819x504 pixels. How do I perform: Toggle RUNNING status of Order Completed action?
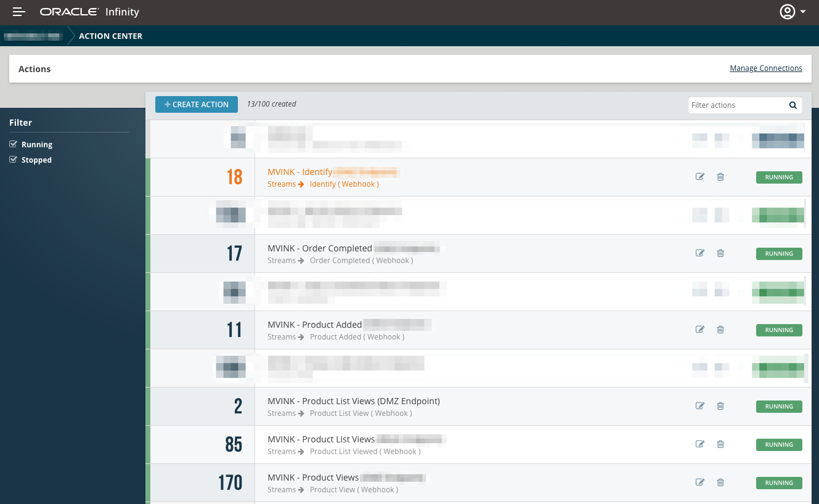point(779,254)
